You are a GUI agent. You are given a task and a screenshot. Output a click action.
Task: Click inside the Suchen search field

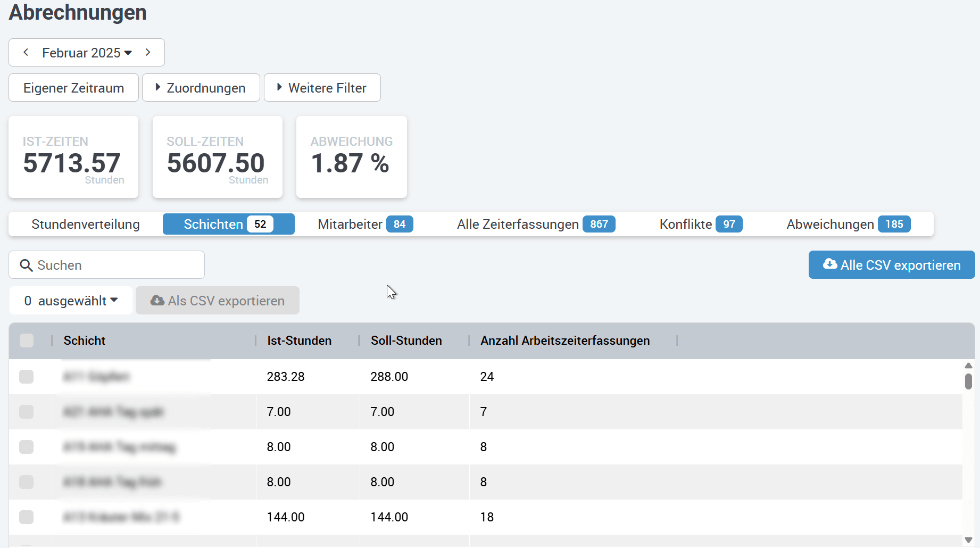(106, 265)
